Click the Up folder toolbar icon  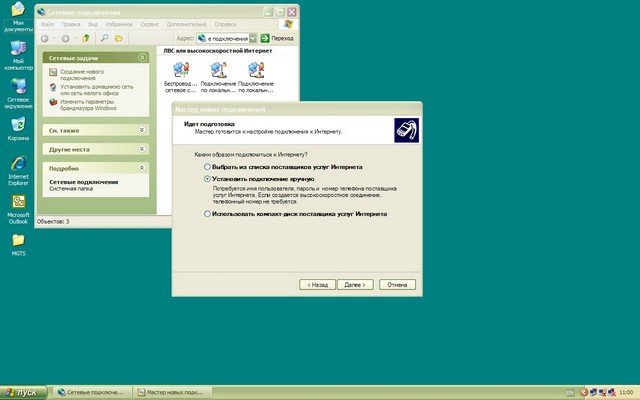(x=87, y=38)
